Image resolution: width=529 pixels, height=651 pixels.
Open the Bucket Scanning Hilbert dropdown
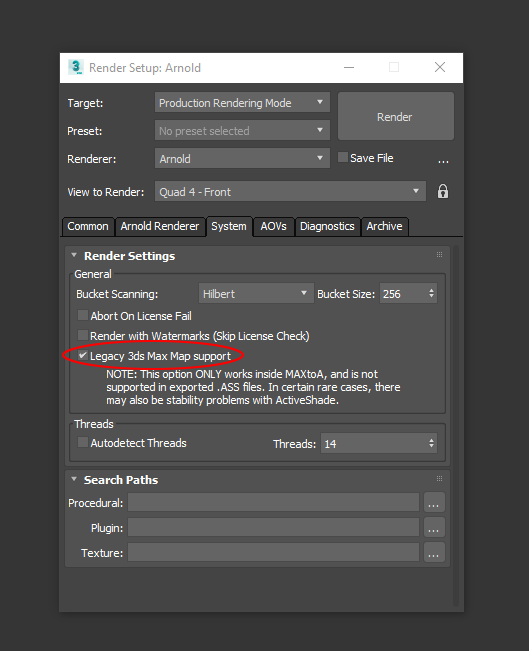(256, 293)
